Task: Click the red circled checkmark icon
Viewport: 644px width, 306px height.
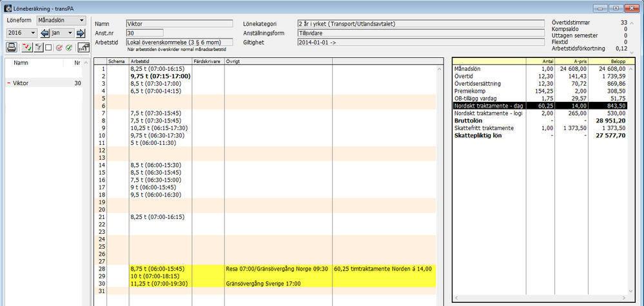Action: 58,47
